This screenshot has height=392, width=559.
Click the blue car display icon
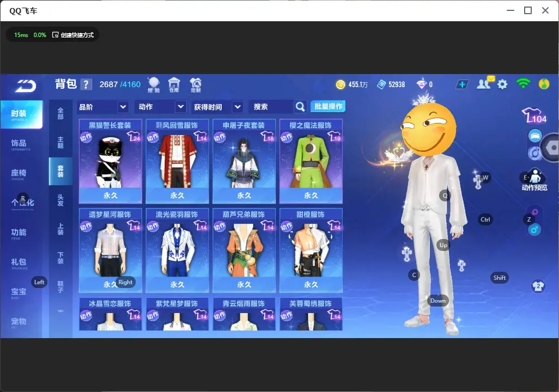click(x=535, y=136)
